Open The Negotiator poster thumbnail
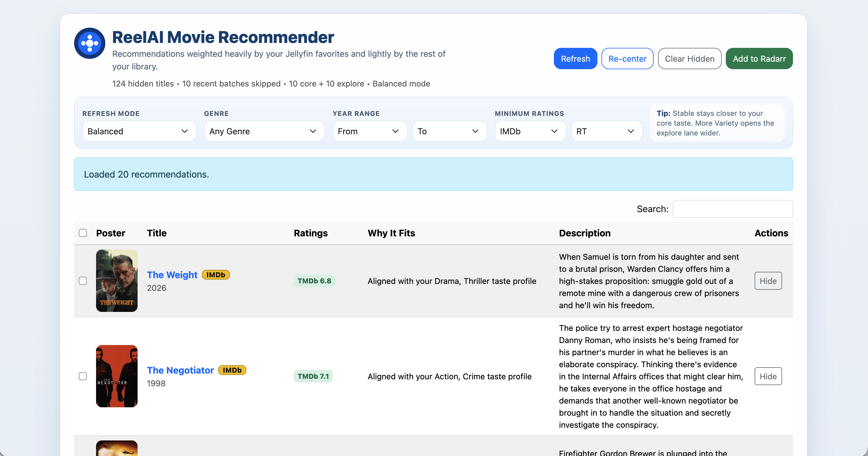Screen dimensions: 868x456 (117, 376)
